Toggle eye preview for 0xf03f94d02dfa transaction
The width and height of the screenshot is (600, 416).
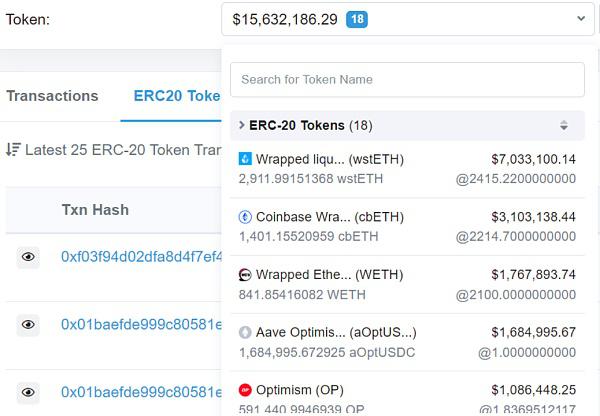(28, 257)
